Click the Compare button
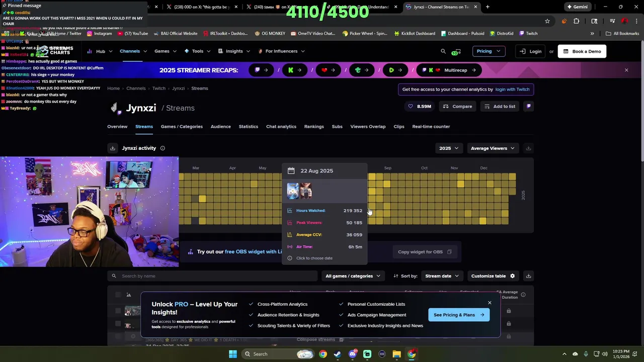 pos(457,107)
